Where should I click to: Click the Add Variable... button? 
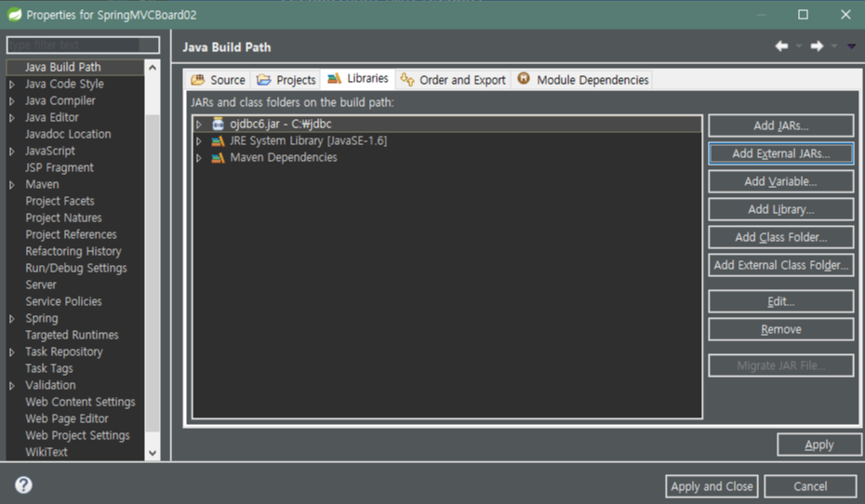780,181
